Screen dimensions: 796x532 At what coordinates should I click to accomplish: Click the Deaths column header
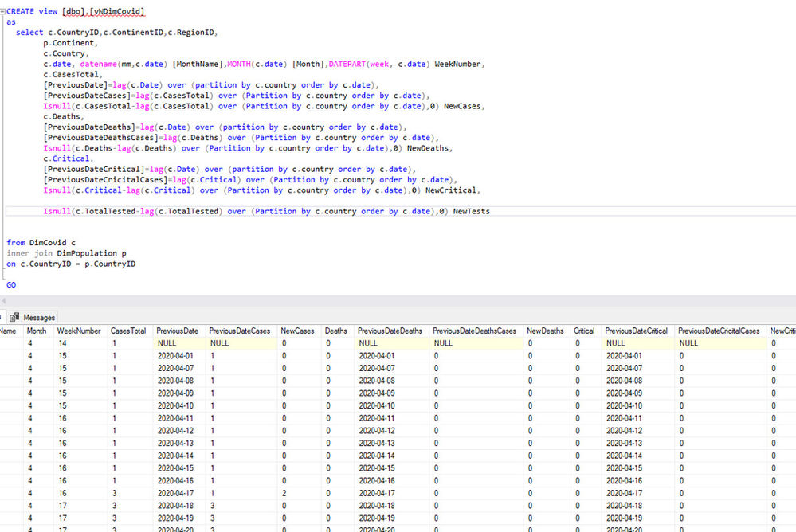click(335, 331)
